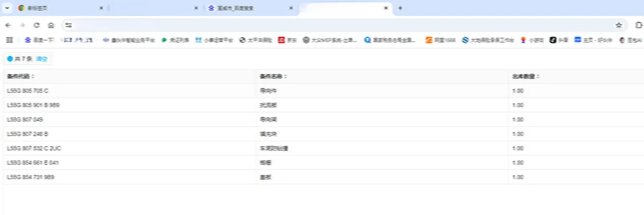The width and height of the screenshot is (644, 215).
Task: Select the row with code ending 807 248 B
Action: [x=323, y=134]
